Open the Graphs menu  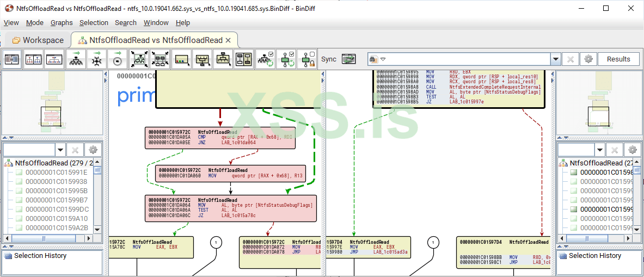point(62,23)
